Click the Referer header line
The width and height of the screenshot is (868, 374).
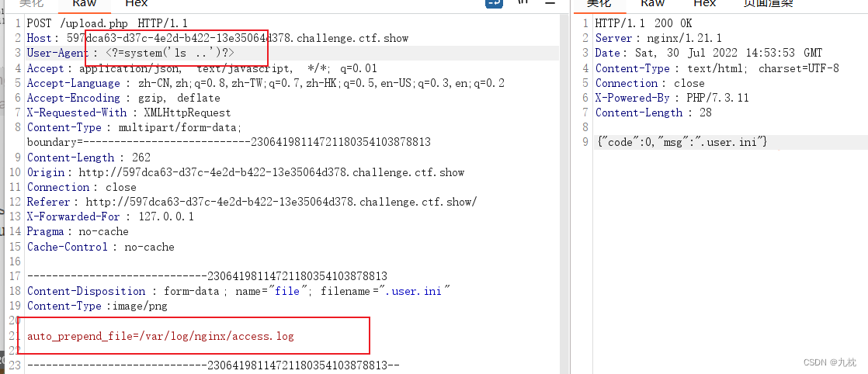coord(252,203)
